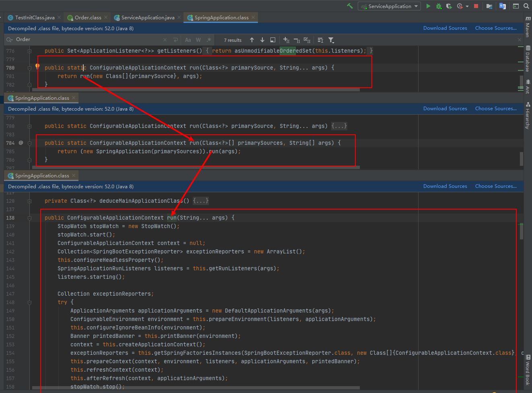Collapse the run method at line 138
This screenshot has width=532, height=393.
29,218
